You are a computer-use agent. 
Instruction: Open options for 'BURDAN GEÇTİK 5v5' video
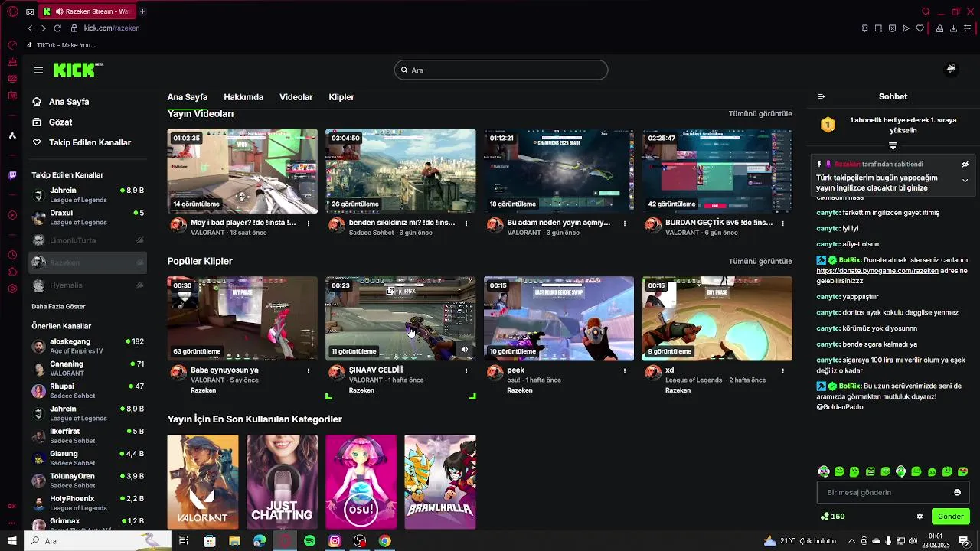(x=782, y=223)
